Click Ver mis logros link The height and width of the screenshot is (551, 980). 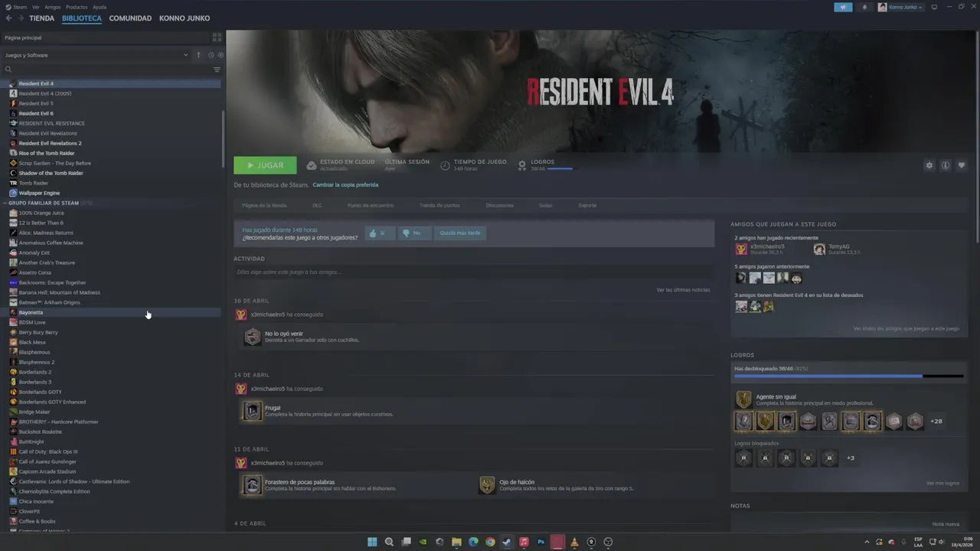942,483
